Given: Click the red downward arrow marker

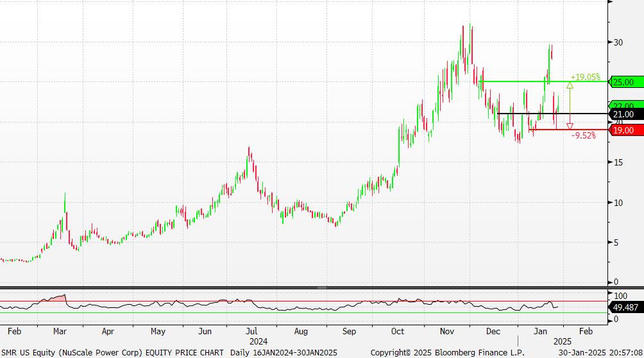Looking at the screenshot, I should 570,126.
